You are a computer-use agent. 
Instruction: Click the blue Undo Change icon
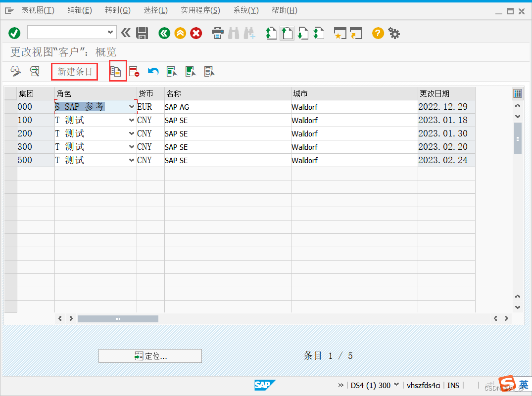153,71
